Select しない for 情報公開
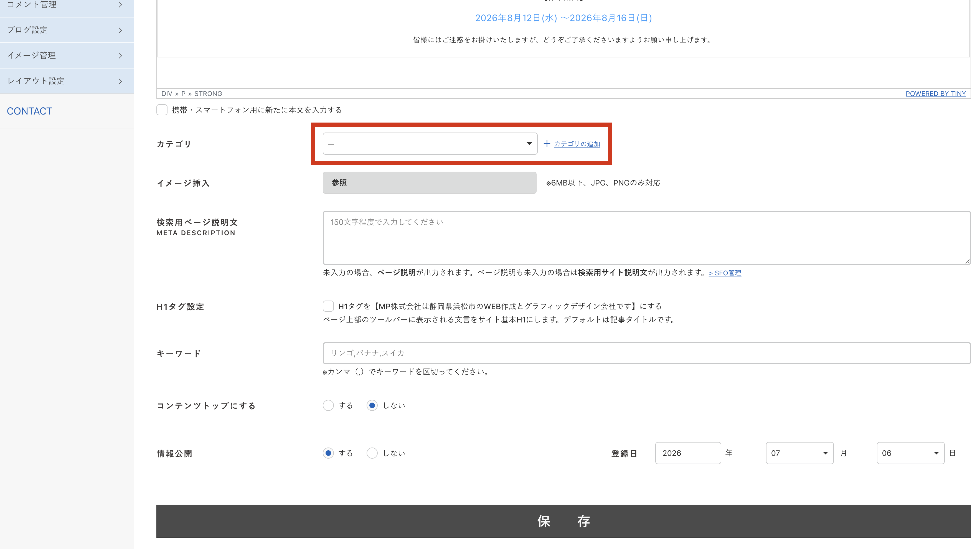The height and width of the screenshot is (549, 980). (372, 453)
